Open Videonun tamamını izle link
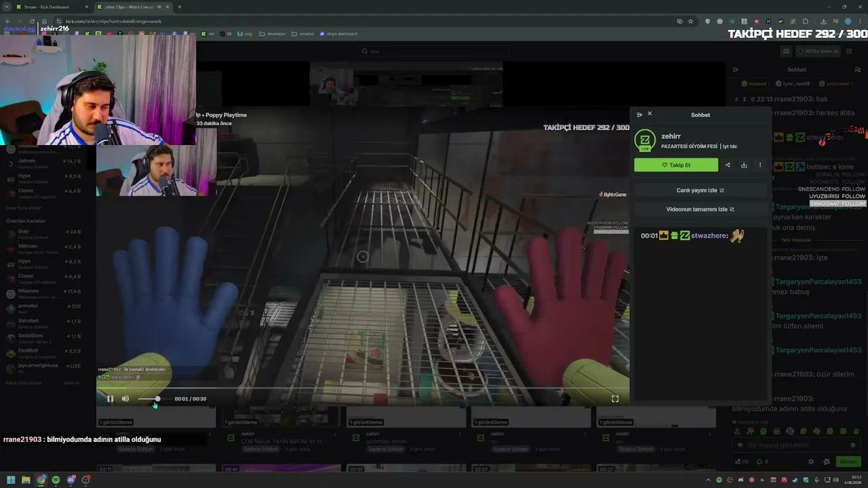The height and width of the screenshot is (488, 868). [701, 209]
